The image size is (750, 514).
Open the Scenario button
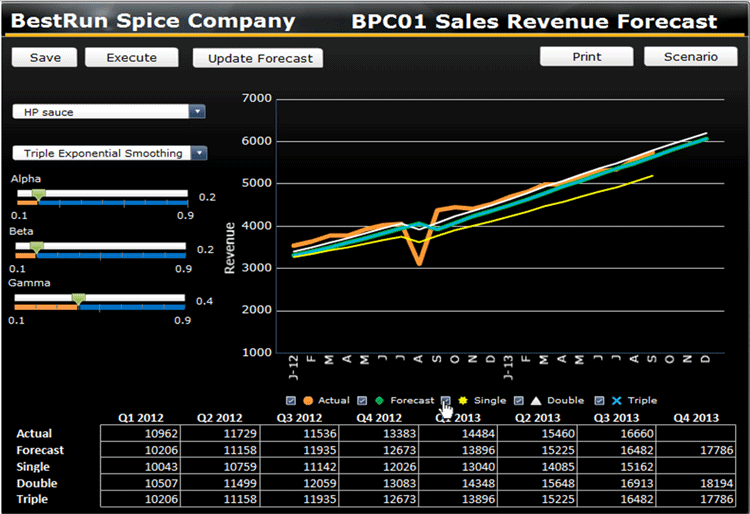[691, 57]
